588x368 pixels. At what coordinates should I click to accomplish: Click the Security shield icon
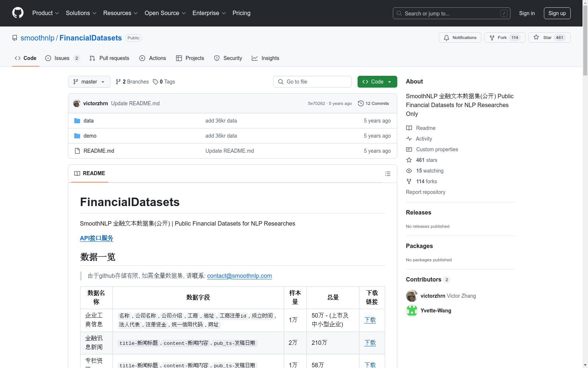[x=217, y=58]
